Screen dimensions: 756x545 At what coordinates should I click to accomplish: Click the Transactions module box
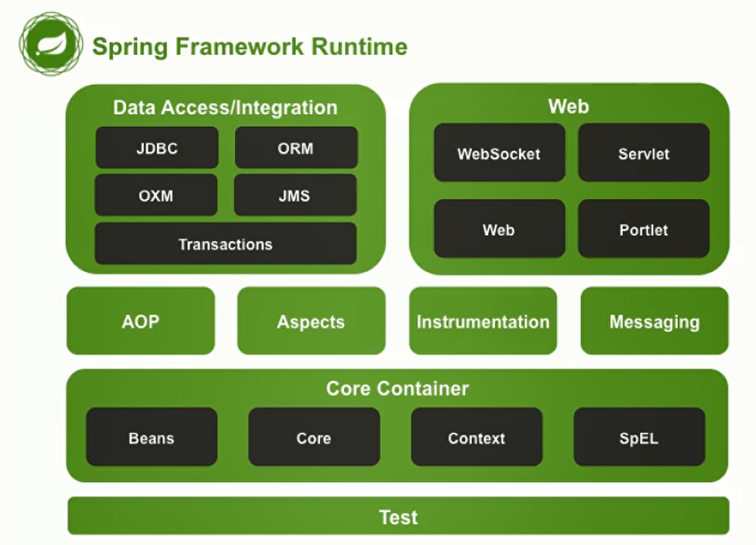pos(226,244)
